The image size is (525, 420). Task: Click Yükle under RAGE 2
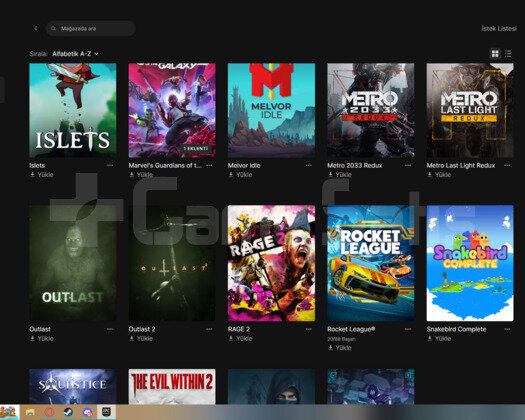(240, 339)
